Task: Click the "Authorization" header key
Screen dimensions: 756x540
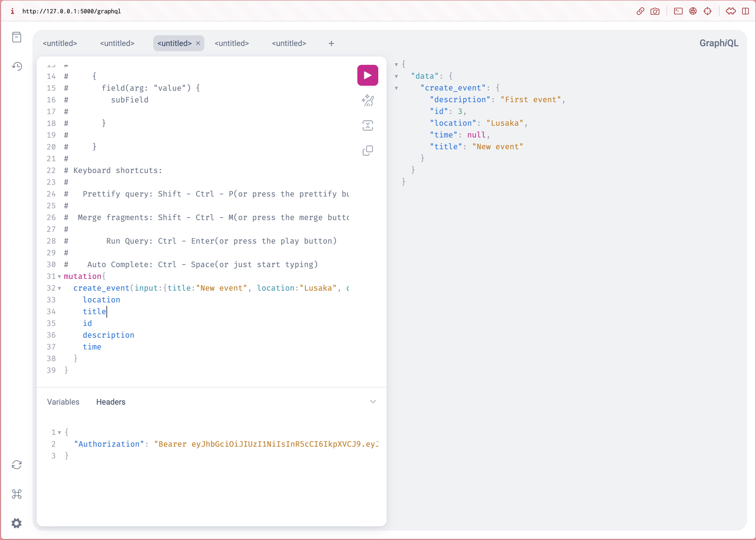Action: (x=109, y=444)
